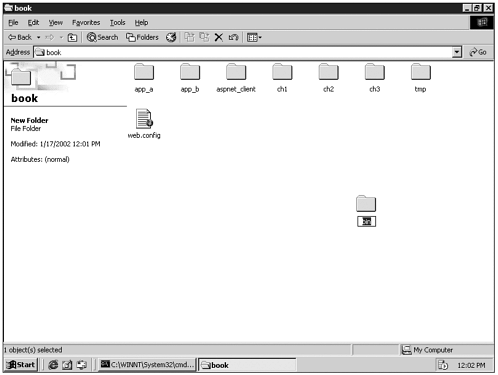Open the History pane icon

pos(171,37)
